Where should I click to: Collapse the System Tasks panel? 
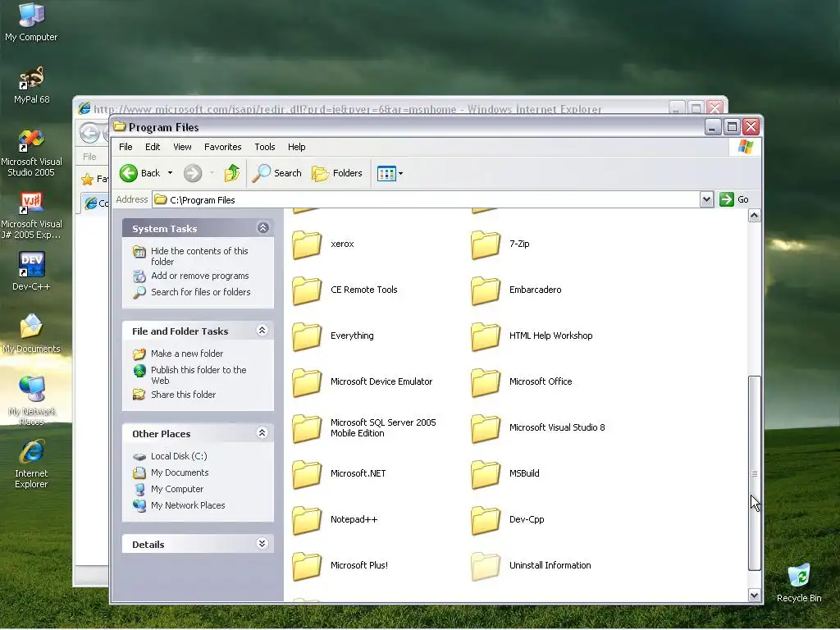point(262,228)
